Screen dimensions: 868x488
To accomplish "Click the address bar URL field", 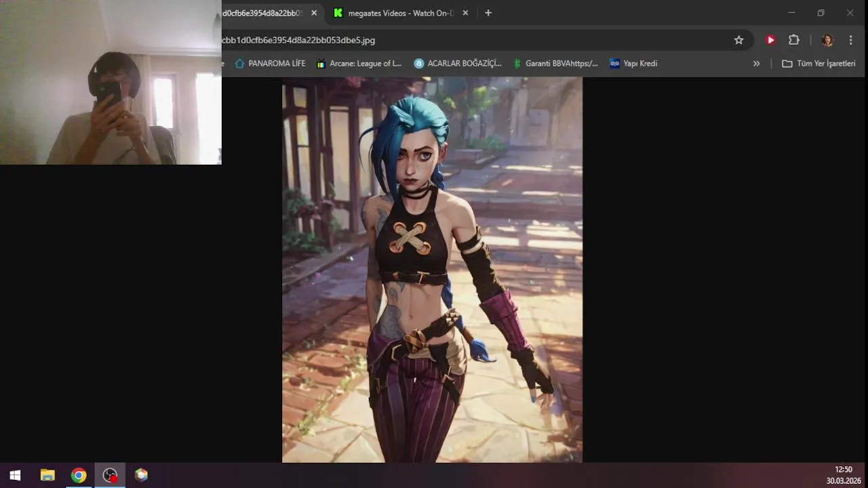I will point(475,40).
